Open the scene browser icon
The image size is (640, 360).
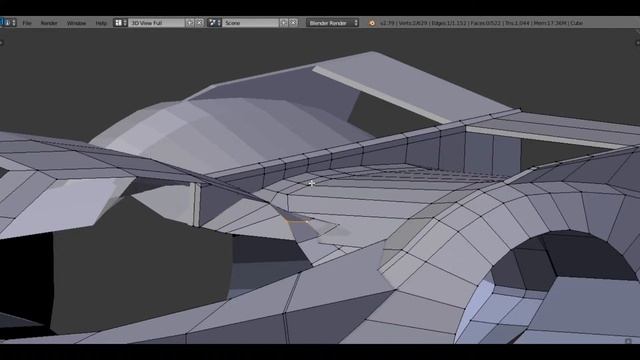coord(214,23)
